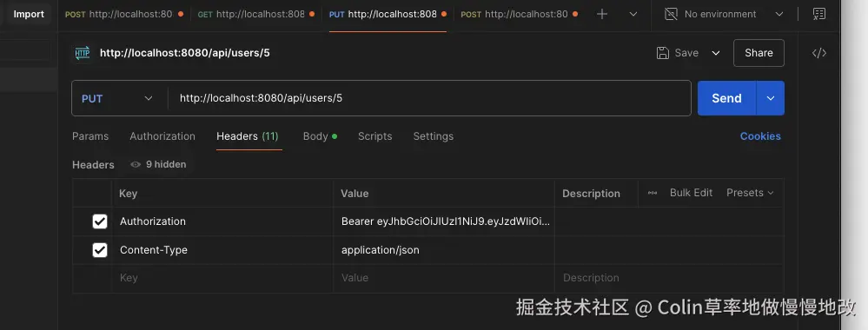Open the Cookies link
This screenshot has height=330, width=868.
760,136
